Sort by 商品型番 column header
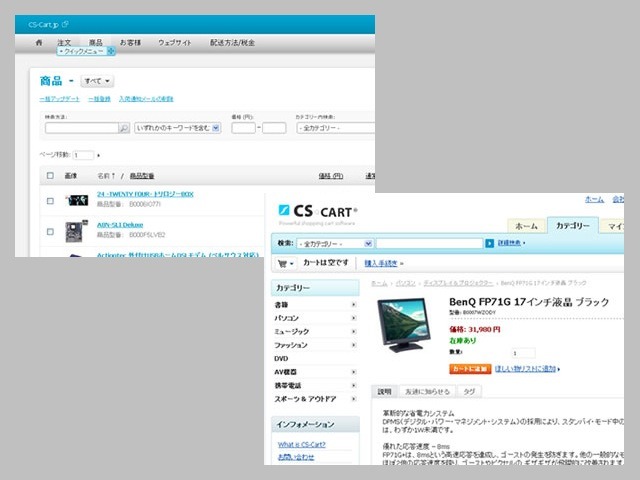The image size is (640, 480). (x=142, y=176)
